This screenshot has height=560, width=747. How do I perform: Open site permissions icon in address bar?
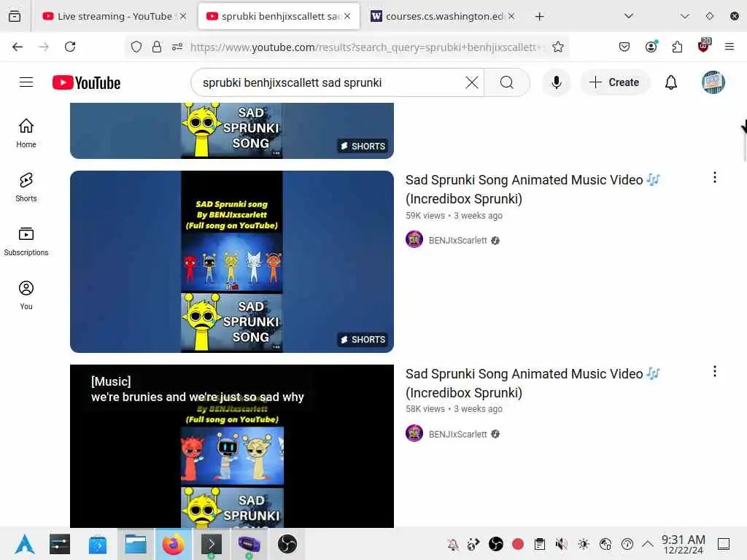click(x=177, y=47)
